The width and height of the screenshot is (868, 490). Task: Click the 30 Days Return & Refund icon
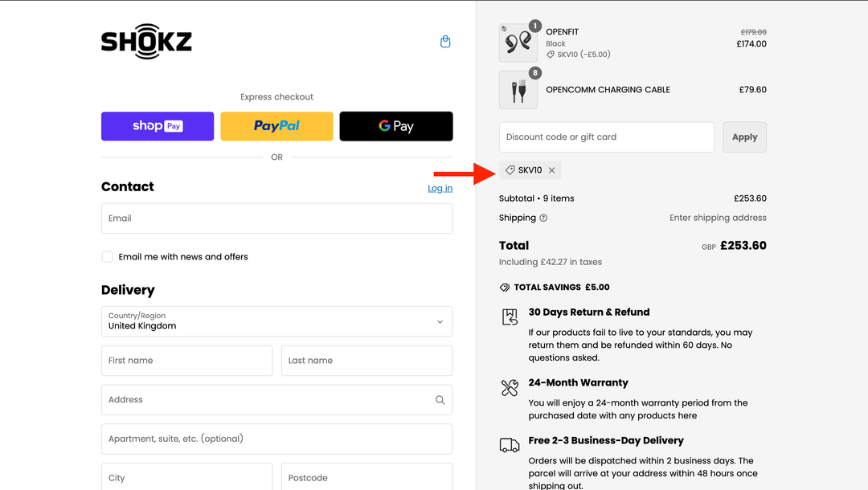pos(510,317)
